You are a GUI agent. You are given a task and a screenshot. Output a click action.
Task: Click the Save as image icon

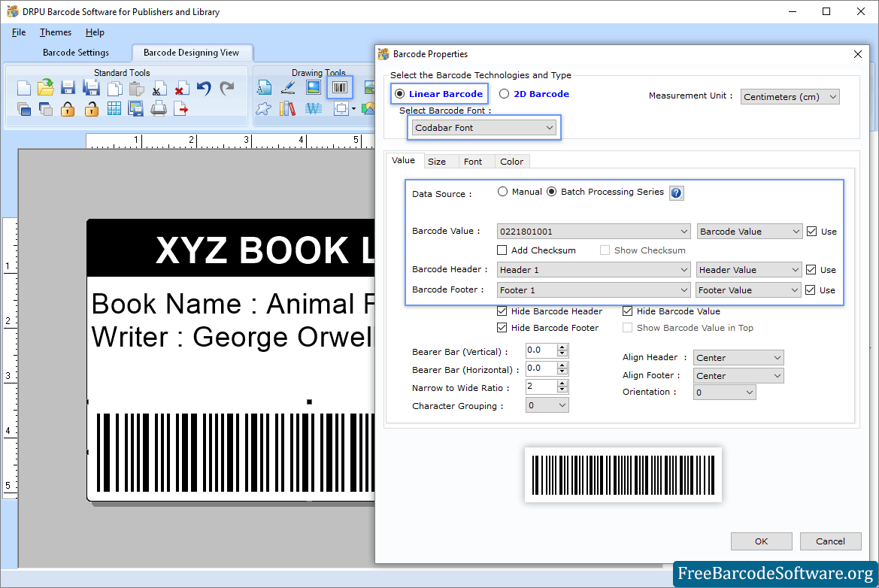tap(135, 109)
